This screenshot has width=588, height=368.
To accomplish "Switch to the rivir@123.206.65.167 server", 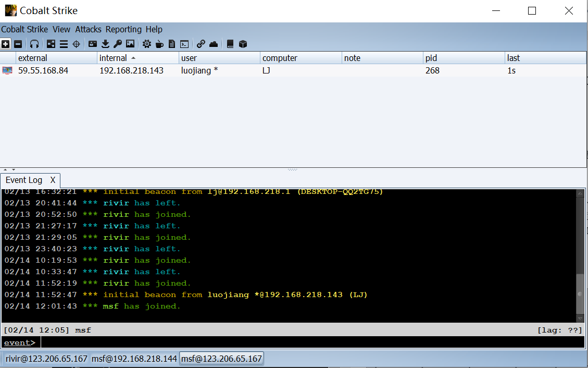I will pyautogui.click(x=46, y=359).
